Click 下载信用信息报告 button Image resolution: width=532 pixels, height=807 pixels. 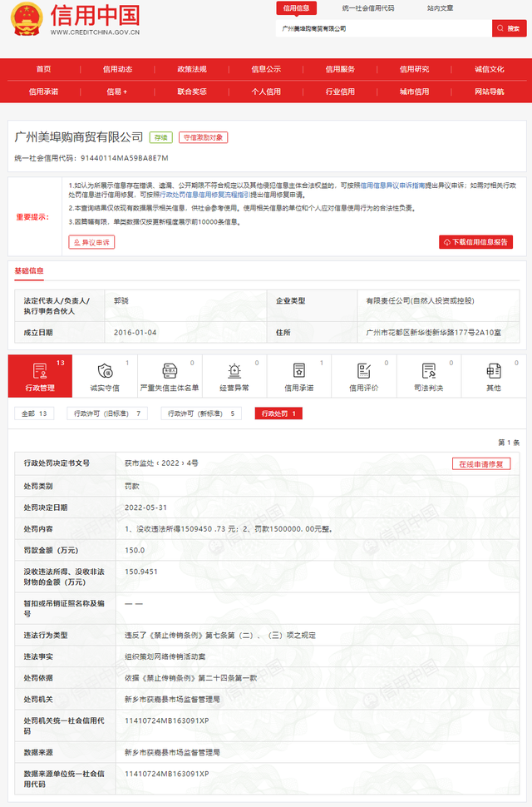tap(476, 242)
